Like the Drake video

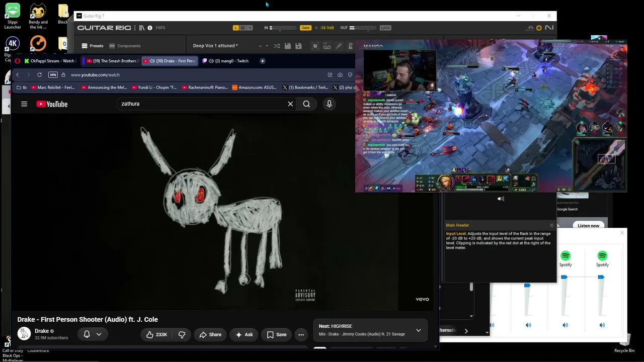coord(156,335)
